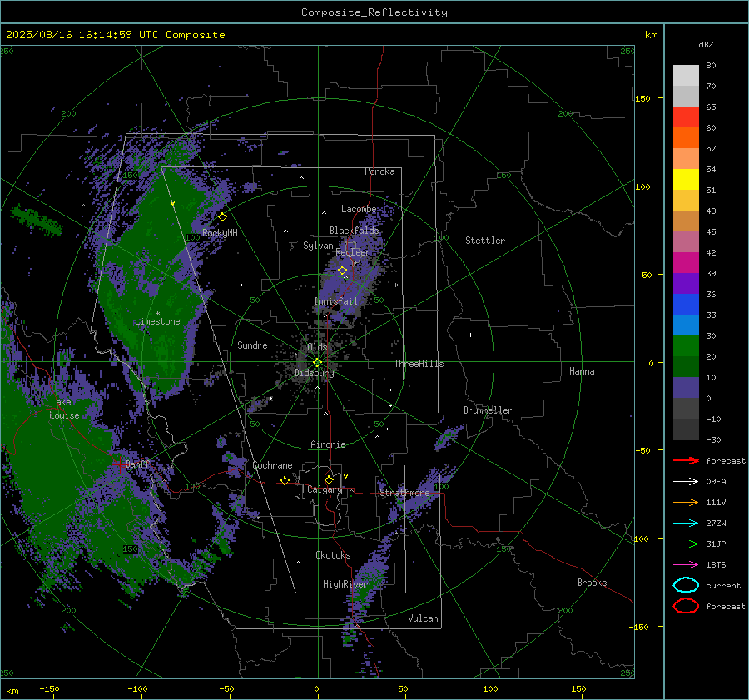Click the Blackfalds city label
Screen dimensions: 749x700
click(x=354, y=231)
